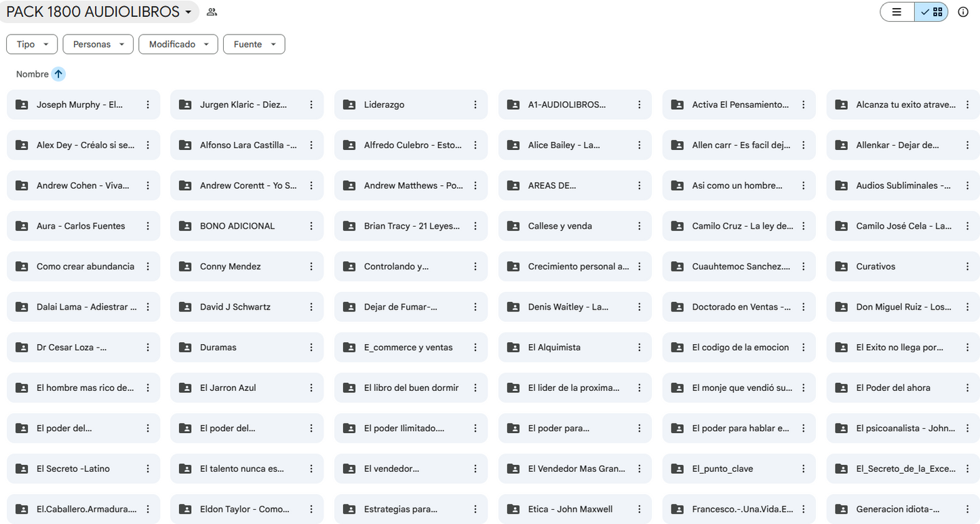Image resolution: width=980 pixels, height=524 pixels.
Task: Open more actions for A1-AUDIOLIBROS folder
Action: [640, 105]
